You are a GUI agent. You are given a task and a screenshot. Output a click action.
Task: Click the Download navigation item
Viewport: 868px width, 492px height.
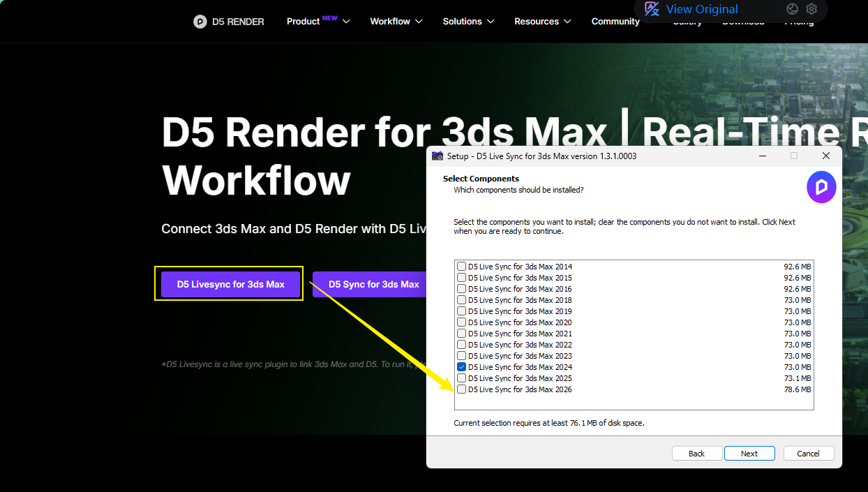(x=743, y=22)
